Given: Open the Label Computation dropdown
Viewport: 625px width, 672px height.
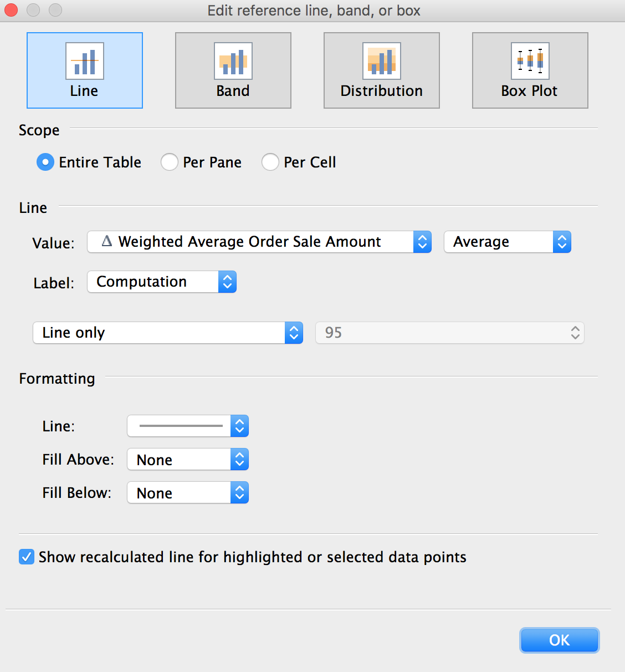Looking at the screenshot, I should tap(162, 282).
